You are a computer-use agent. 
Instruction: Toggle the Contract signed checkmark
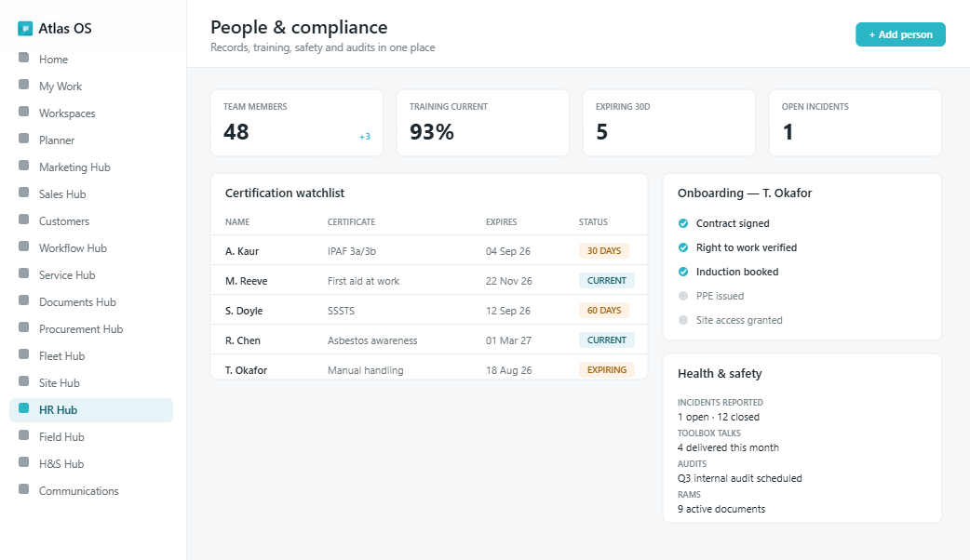(683, 223)
